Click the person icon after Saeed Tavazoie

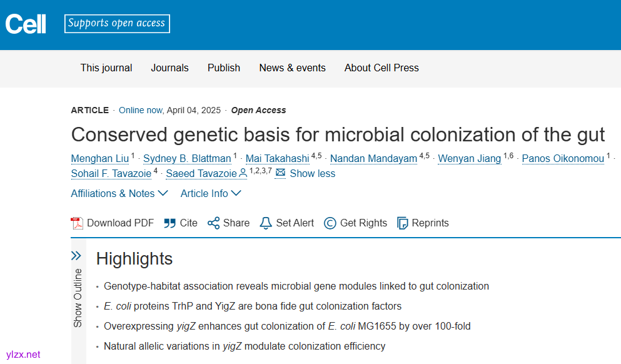[x=243, y=173]
